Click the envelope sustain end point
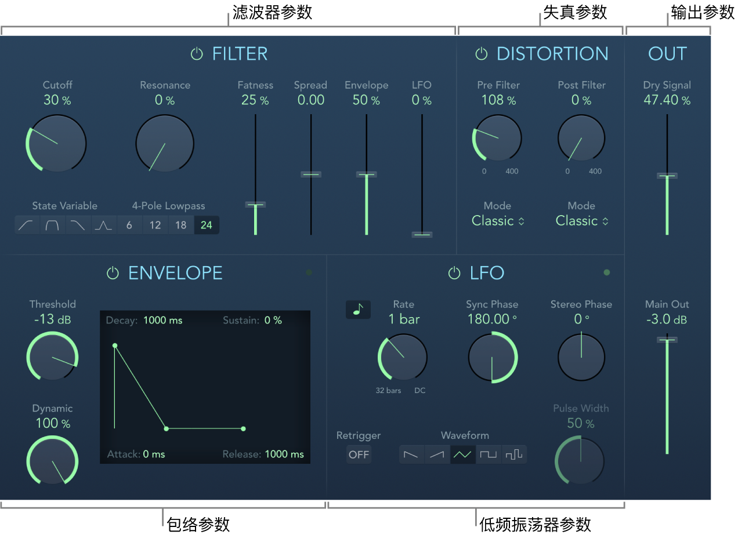 click(243, 428)
